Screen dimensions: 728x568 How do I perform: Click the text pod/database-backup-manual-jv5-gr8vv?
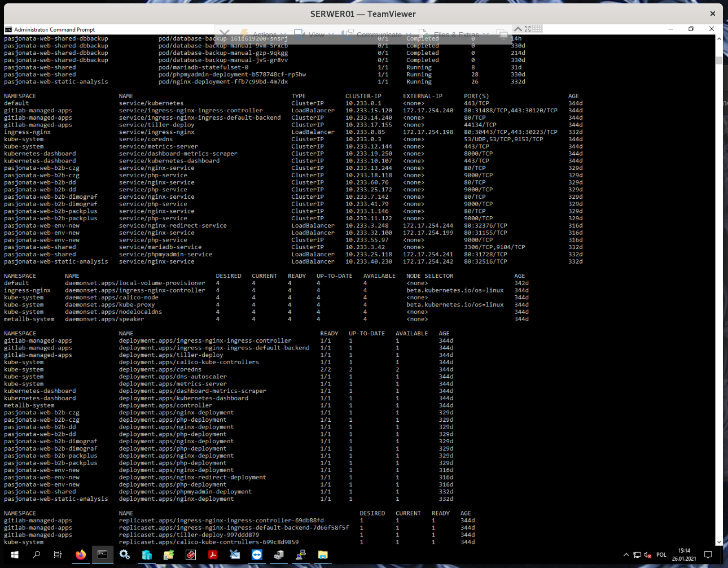223,60
